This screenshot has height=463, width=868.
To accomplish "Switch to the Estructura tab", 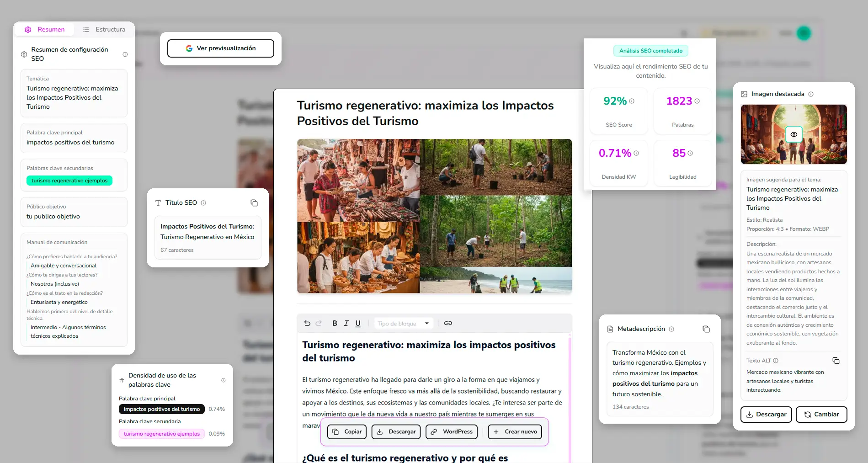I will 104,30.
